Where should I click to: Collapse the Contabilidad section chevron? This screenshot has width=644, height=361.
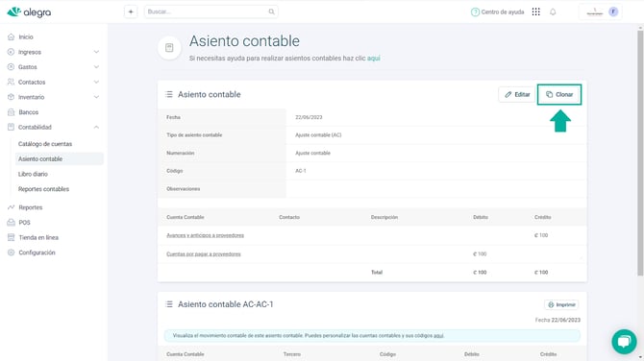coord(96,127)
